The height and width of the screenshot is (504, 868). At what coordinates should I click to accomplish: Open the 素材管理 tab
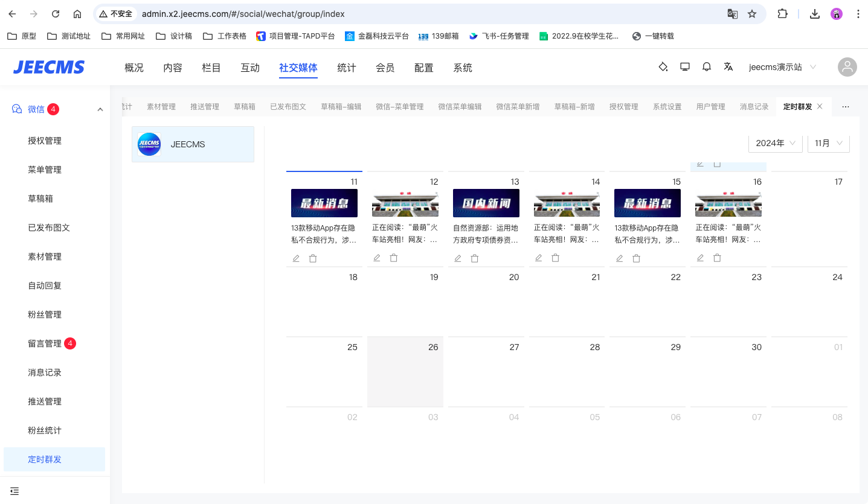(x=161, y=107)
